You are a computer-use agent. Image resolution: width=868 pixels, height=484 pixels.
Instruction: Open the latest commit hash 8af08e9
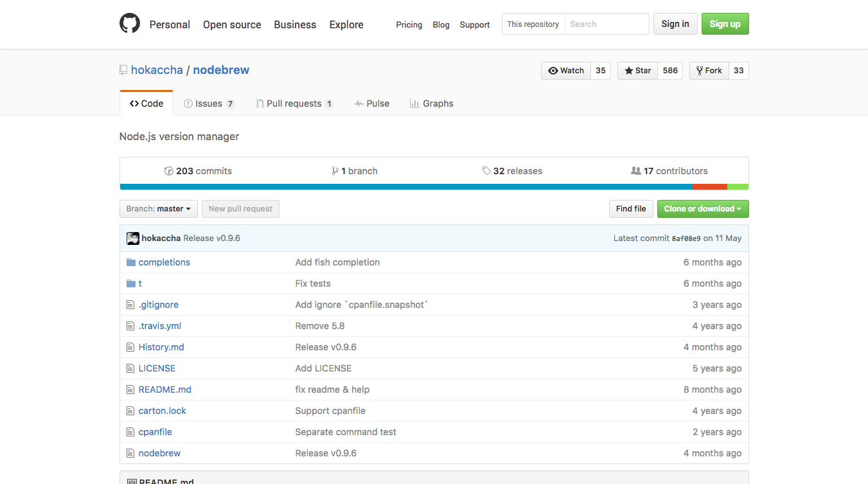(x=686, y=238)
